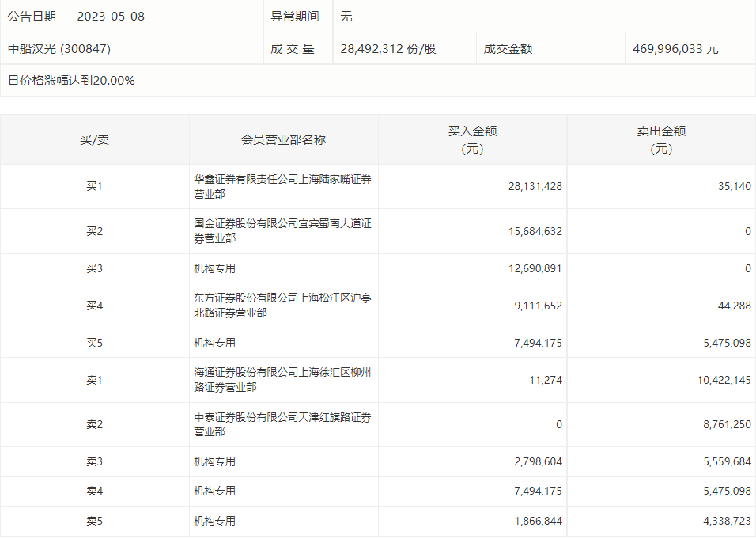Select the 卖2 row label
Viewport: 756px width, 539px height.
tap(95, 425)
